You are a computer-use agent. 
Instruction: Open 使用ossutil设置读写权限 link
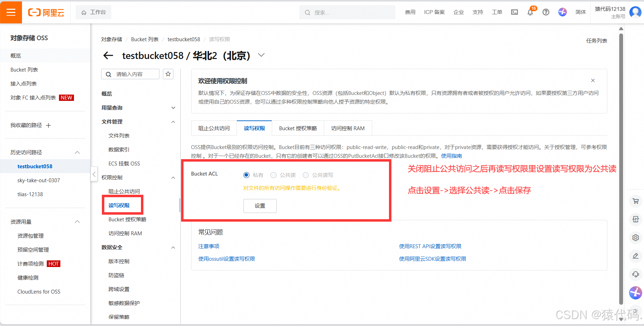point(227,259)
